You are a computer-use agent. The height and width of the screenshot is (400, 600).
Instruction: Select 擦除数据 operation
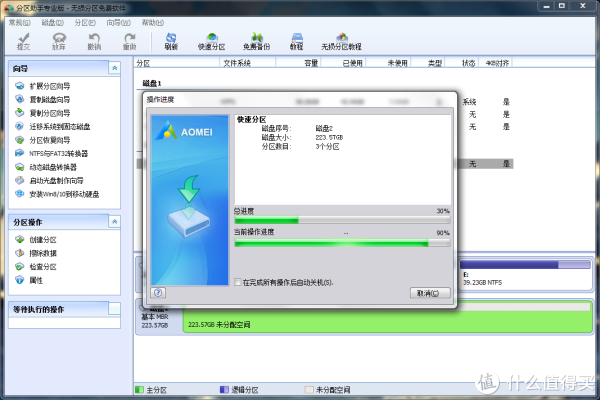(36, 253)
